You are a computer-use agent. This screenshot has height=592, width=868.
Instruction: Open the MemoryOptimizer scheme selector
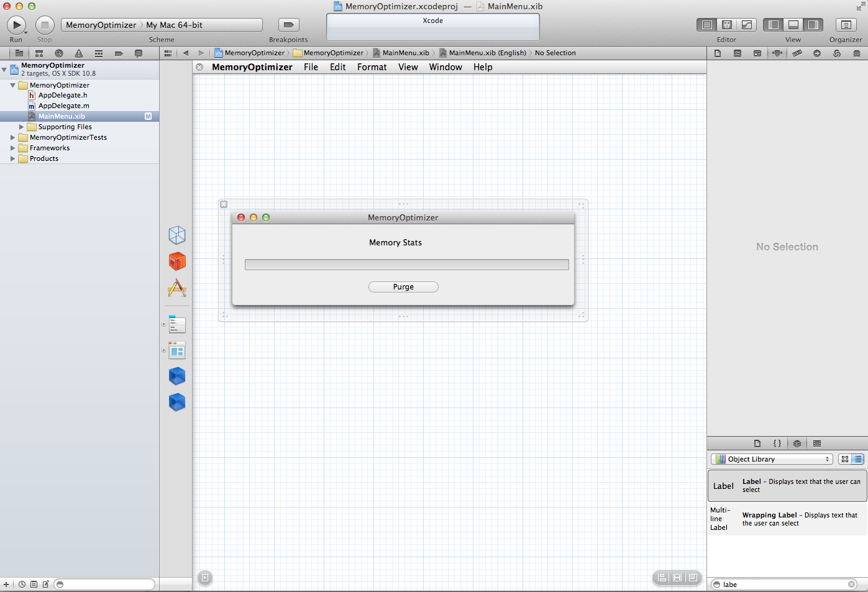pyautogui.click(x=101, y=25)
